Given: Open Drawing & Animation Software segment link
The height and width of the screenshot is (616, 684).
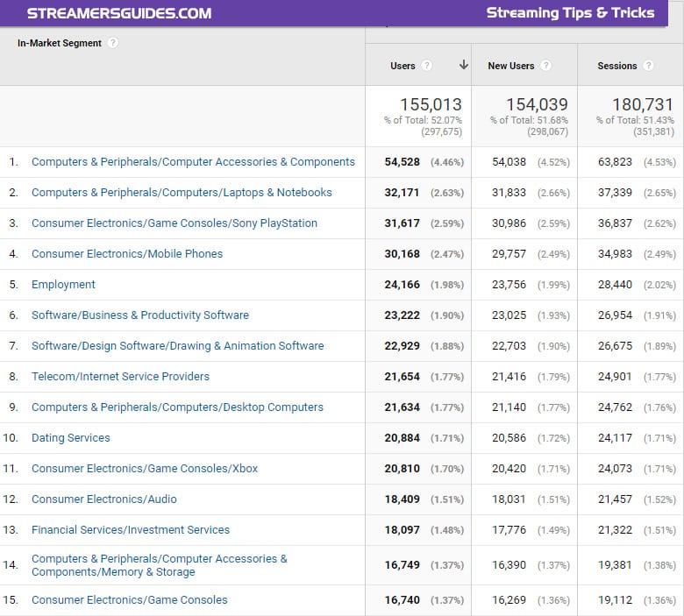Looking at the screenshot, I should click(x=177, y=346).
